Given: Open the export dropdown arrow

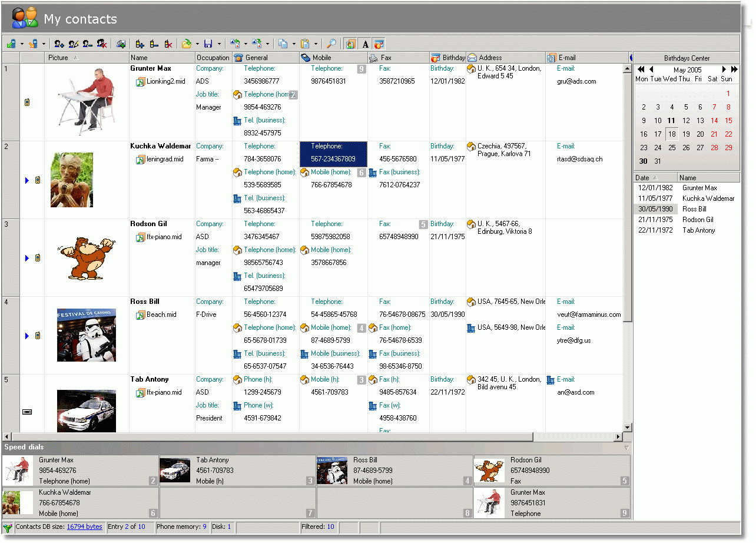Looking at the screenshot, I should pyautogui.click(x=267, y=44).
